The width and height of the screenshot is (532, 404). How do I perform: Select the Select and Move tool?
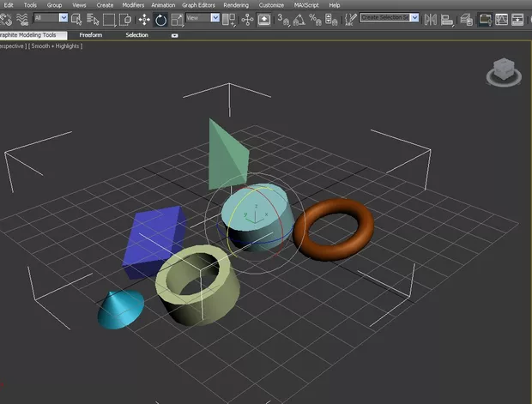(143, 19)
